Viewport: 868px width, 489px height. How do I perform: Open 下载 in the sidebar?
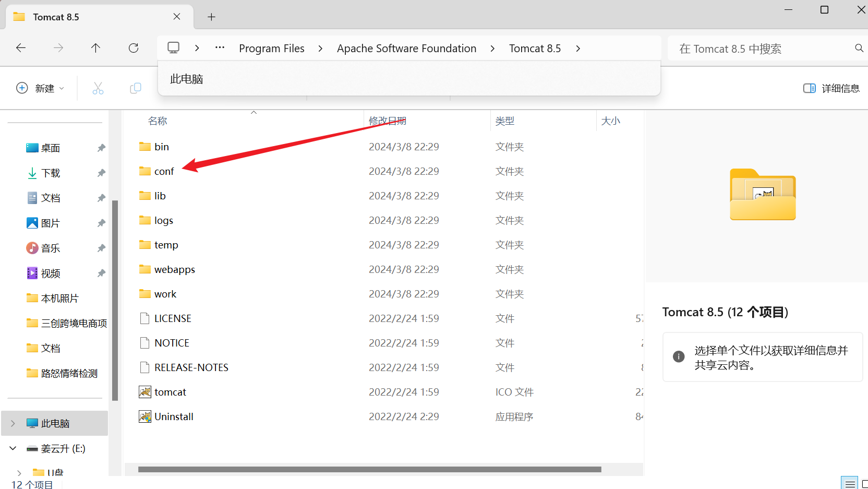pos(51,173)
